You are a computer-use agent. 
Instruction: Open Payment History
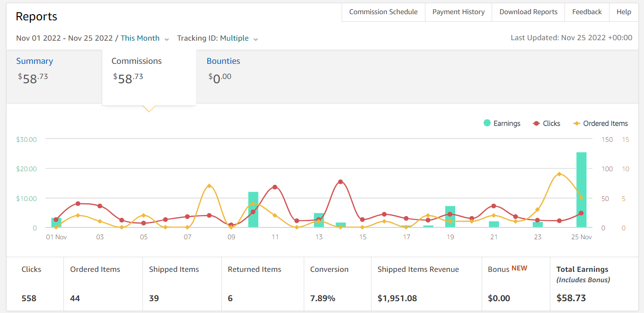[459, 12]
